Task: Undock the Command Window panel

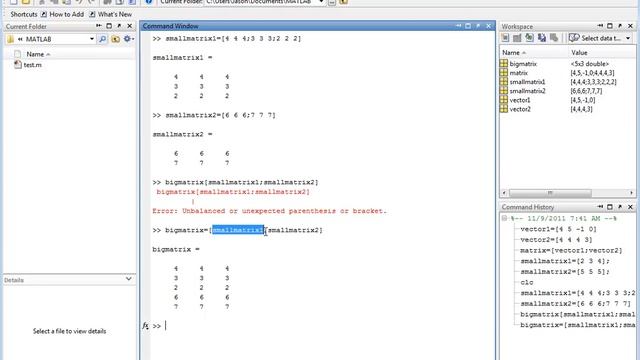Action: point(478,26)
